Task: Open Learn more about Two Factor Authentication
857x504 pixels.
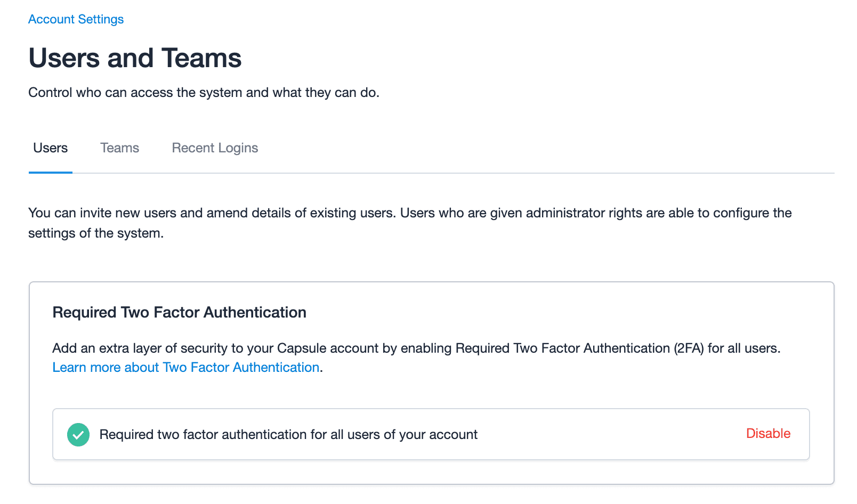Action: [x=186, y=367]
